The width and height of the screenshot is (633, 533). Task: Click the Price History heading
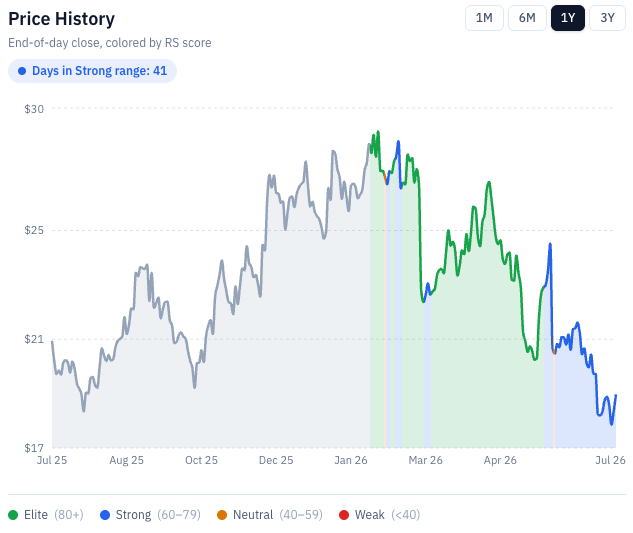click(61, 19)
